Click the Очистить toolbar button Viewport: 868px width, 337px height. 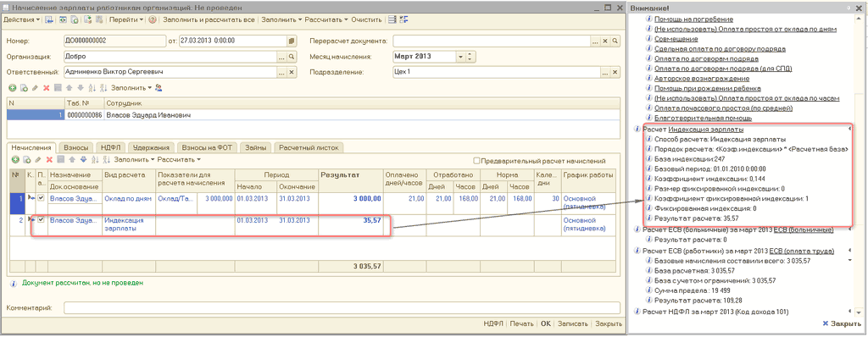[x=366, y=19]
